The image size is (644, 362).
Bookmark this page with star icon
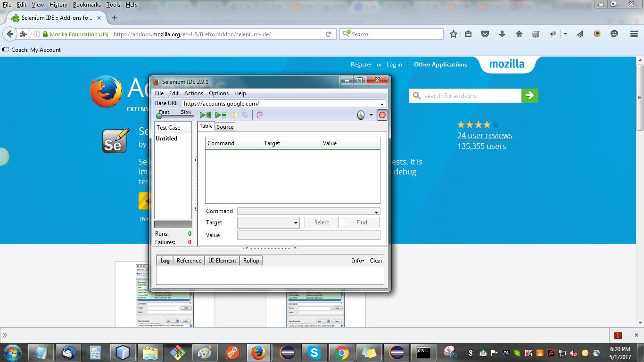click(x=454, y=34)
